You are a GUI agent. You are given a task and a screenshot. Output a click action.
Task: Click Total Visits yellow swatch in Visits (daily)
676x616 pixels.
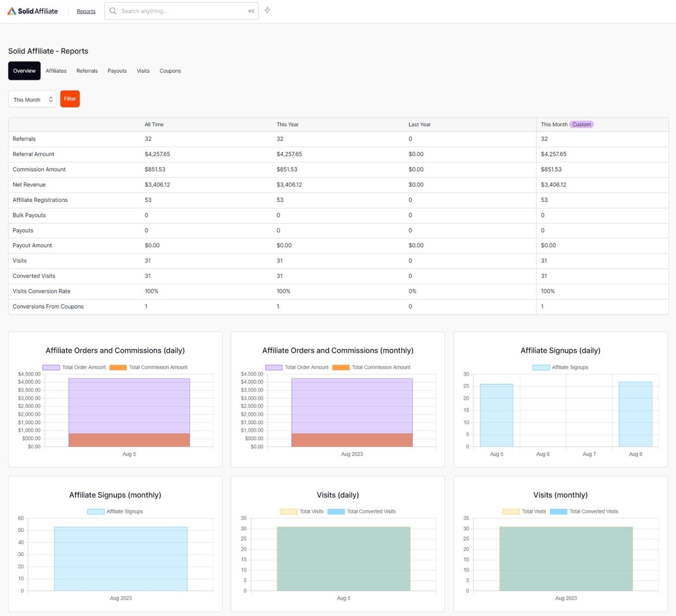(x=289, y=512)
